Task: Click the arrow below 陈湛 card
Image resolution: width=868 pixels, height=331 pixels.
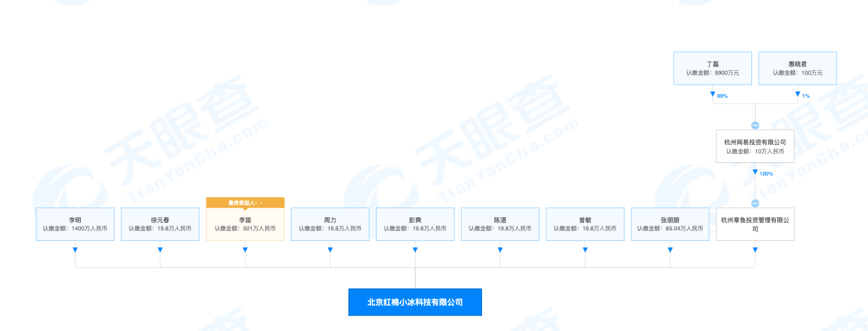Action: [500, 250]
